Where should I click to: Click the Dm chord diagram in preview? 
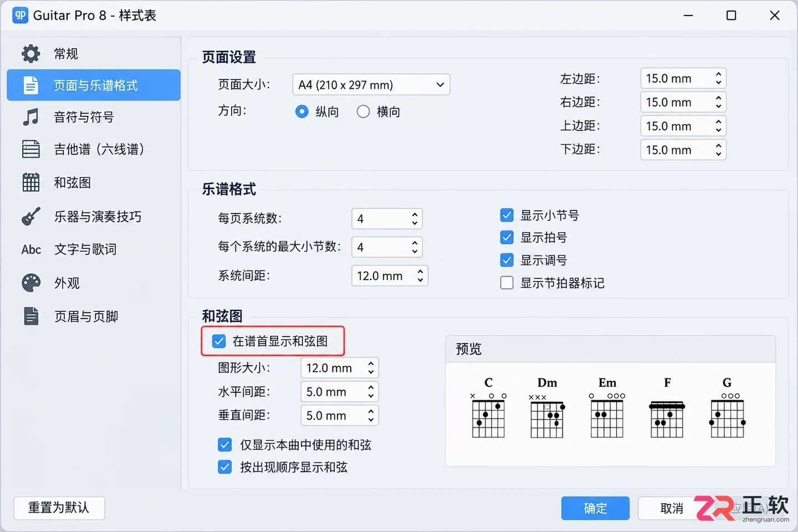(547, 407)
